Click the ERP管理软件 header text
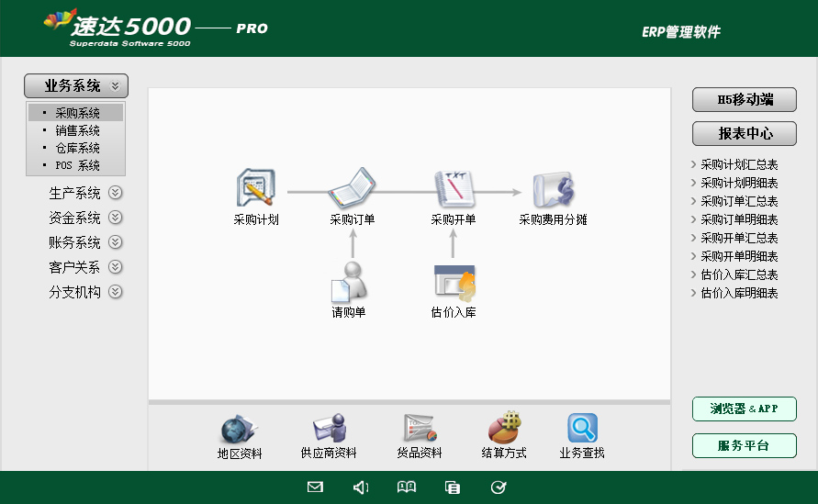The width and height of the screenshot is (818, 504). 681,32
